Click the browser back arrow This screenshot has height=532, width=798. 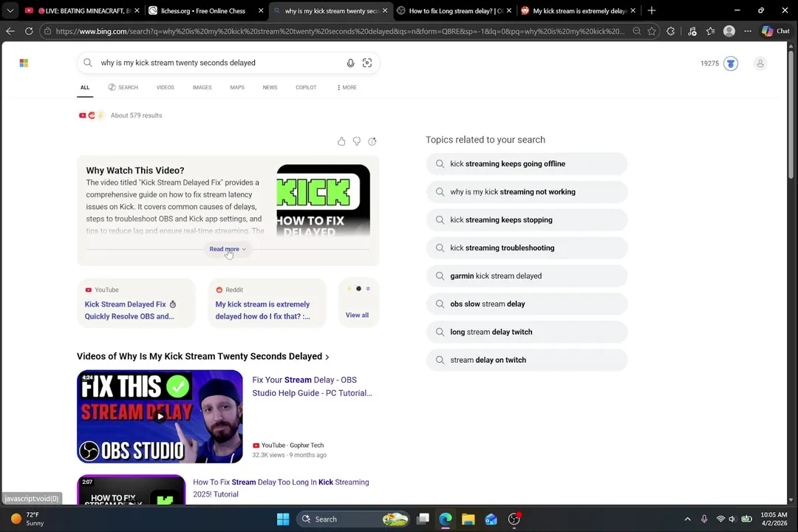pyautogui.click(x=10, y=31)
